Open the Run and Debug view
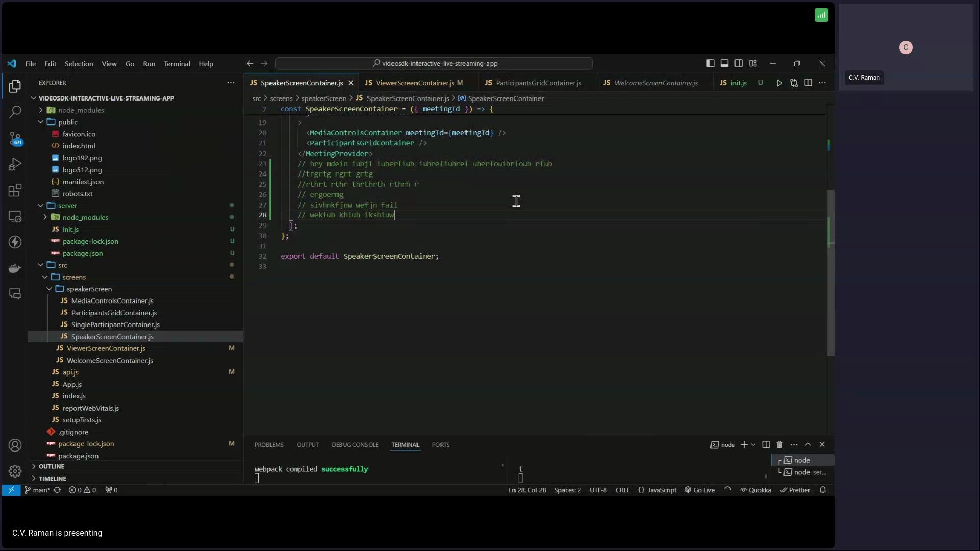Screen dimensions: 980x551 point(15,164)
